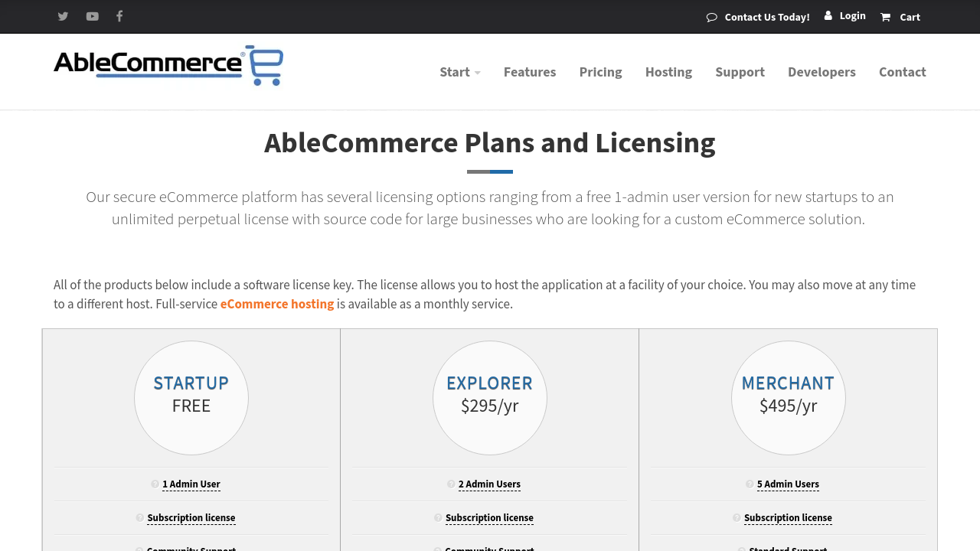Image resolution: width=980 pixels, height=551 pixels.
Task: Click the AbleCommerce logo
Action: [x=168, y=65]
